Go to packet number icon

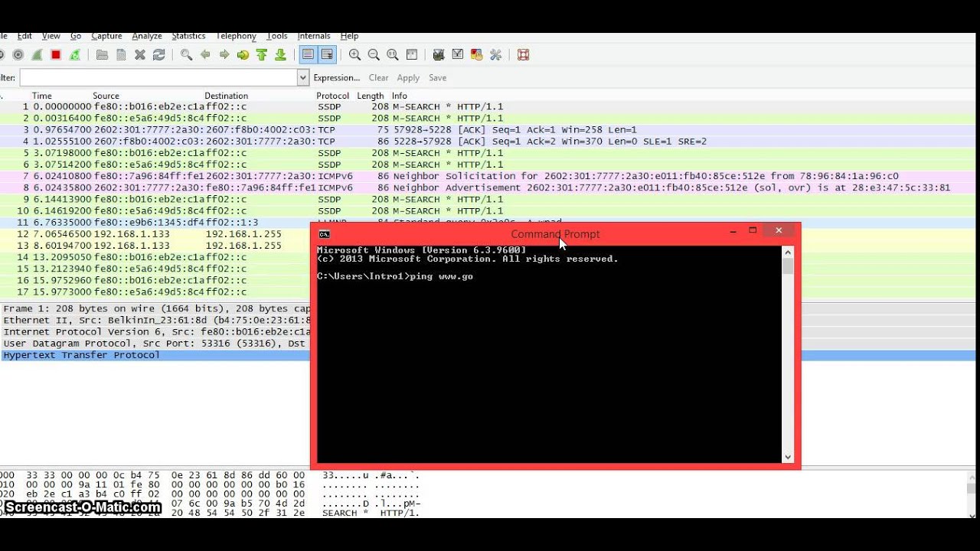point(243,54)
